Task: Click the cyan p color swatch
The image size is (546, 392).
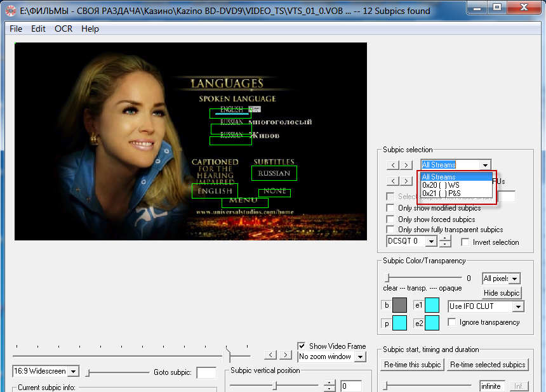Action: coord(399,323)
